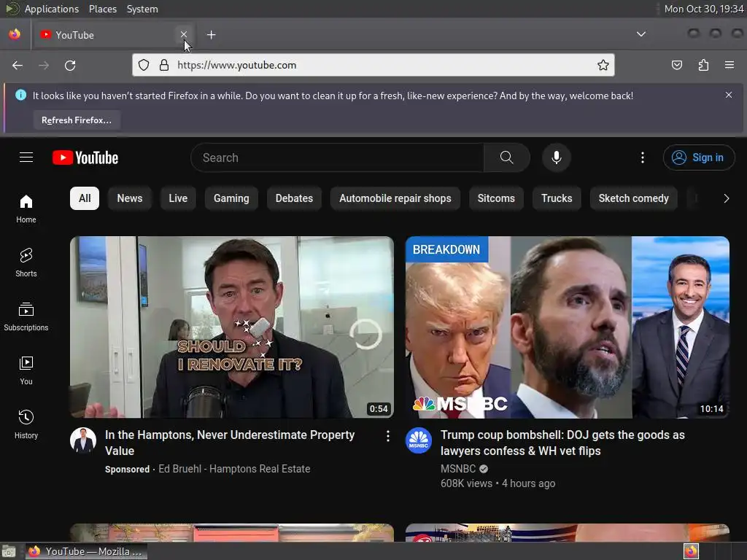Reload the current page
The image size is (747, 560).
70,65
